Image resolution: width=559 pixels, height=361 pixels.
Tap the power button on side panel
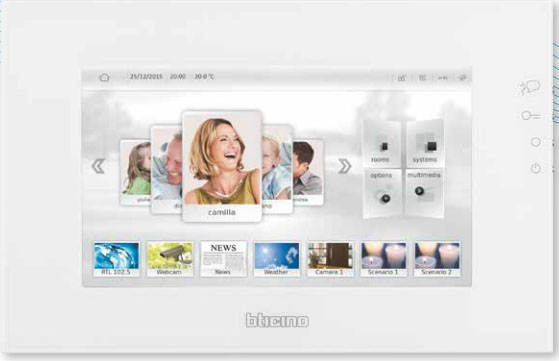(535, 168)
